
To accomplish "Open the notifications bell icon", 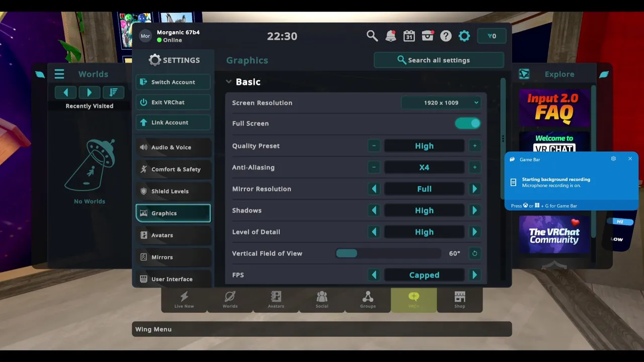I will click(390, 36).
